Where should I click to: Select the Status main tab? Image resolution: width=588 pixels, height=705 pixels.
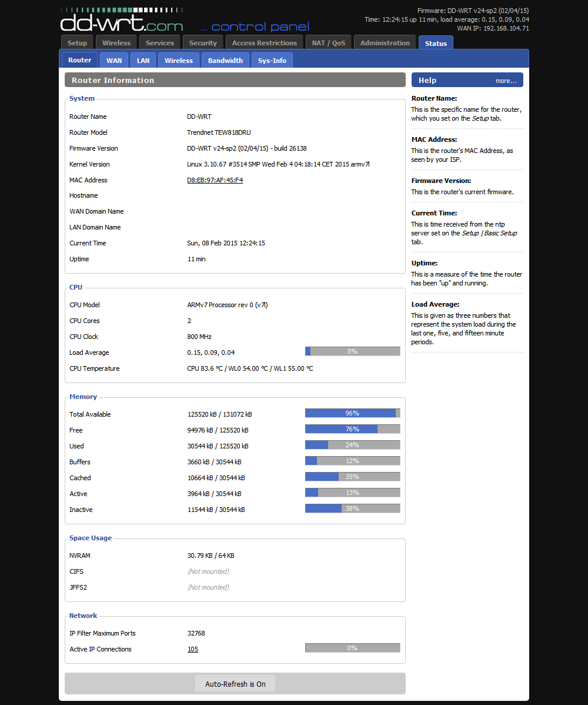(436, 43)
